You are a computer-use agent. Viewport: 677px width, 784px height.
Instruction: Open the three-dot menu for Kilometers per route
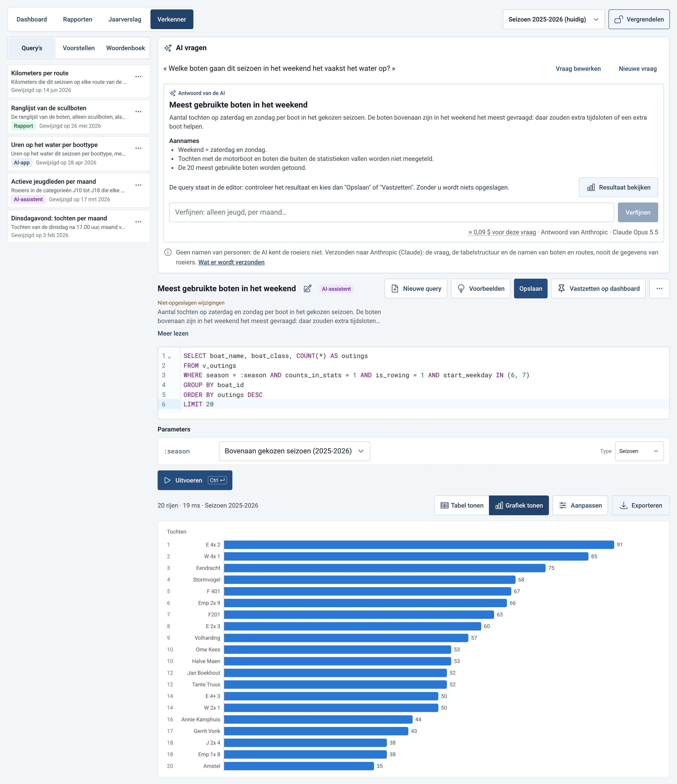coord(138,77)
